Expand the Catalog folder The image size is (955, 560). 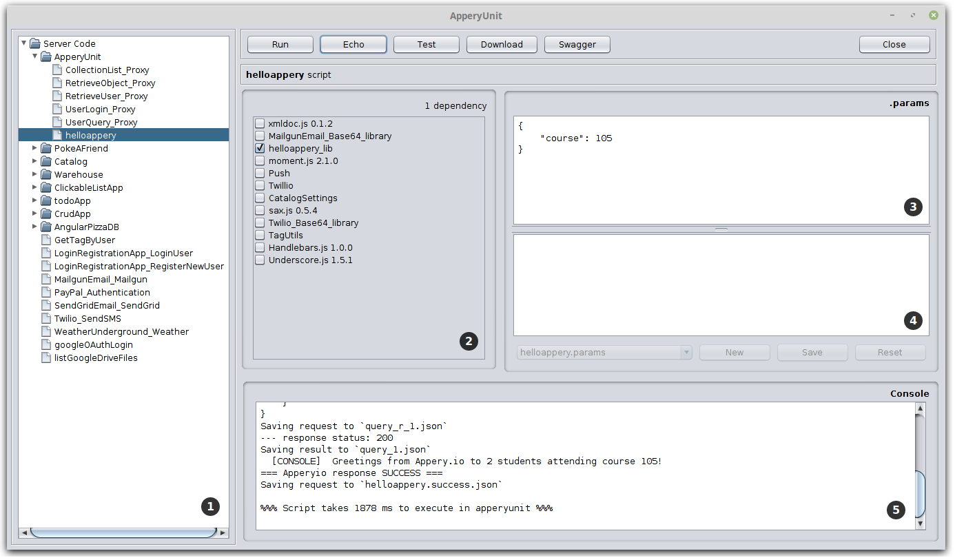pyautogui.click(x=35, y=161)
